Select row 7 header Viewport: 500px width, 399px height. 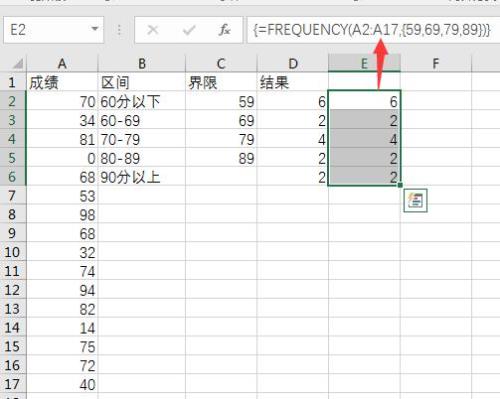[x=13, y=195]
